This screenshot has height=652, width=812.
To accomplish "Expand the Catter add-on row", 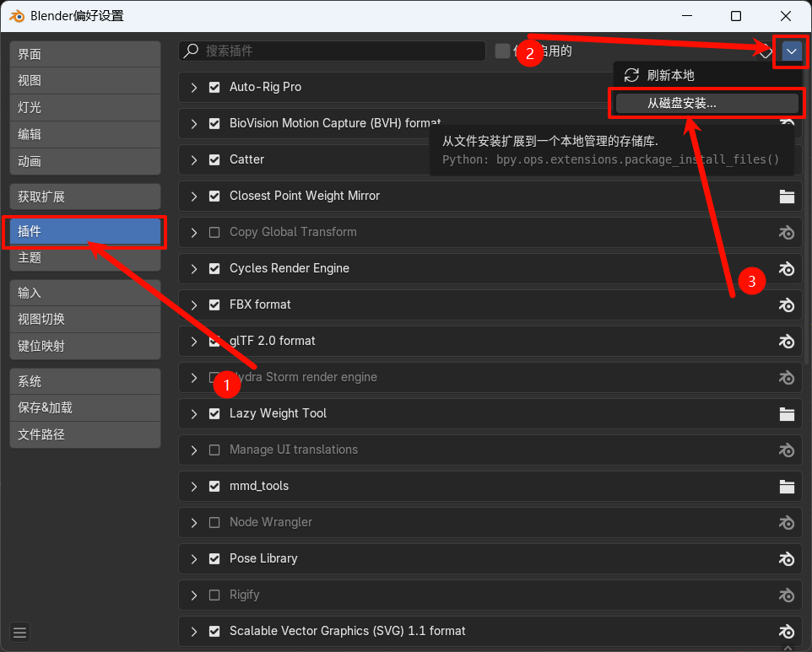I will point(193,160).
